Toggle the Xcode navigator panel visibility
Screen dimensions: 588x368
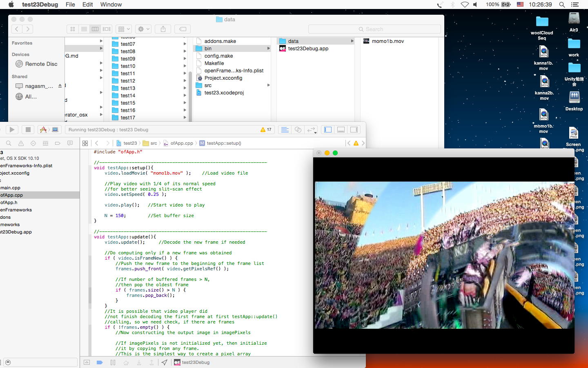[x=328, y=130]
